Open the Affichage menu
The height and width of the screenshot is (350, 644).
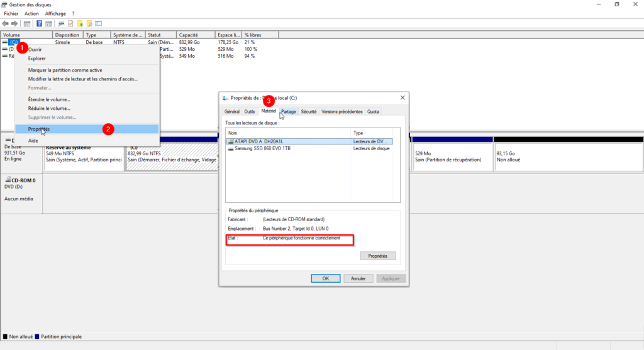click(55, 13)
